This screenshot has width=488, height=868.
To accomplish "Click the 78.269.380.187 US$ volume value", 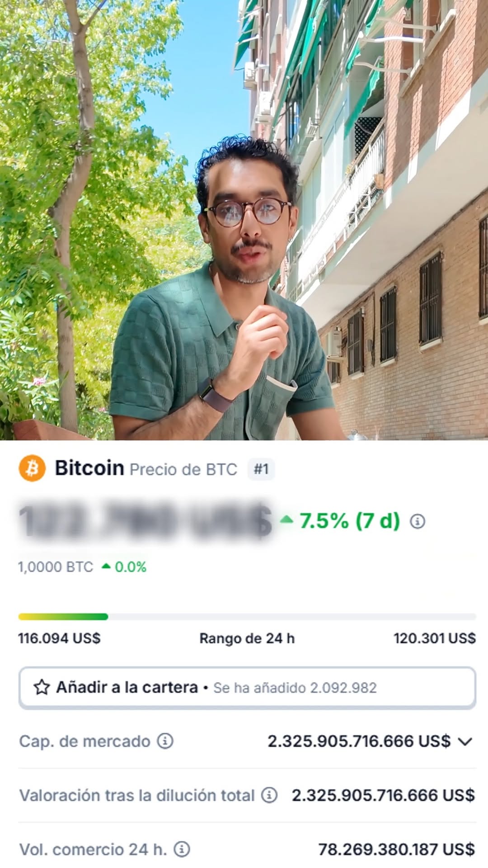I will [x=397, y=849].
